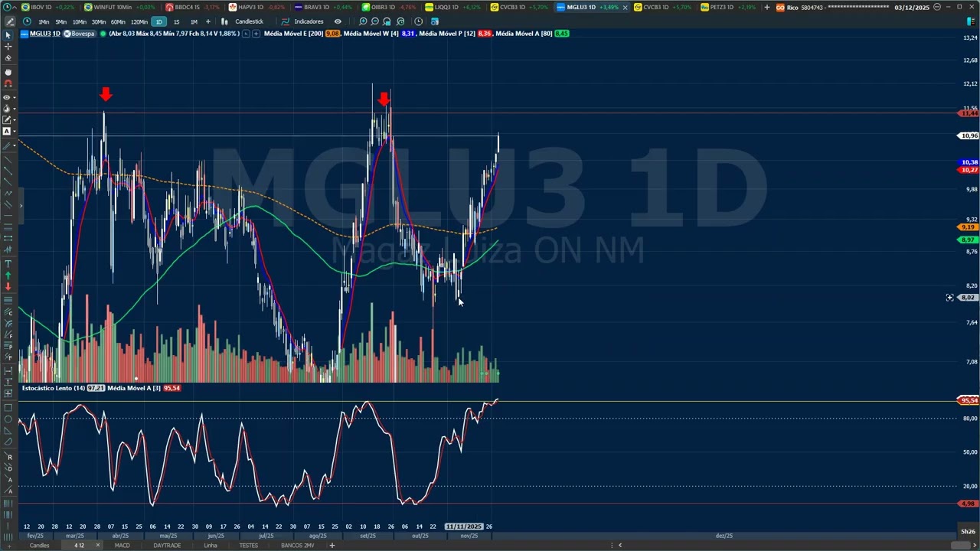Switch to the DAYTRADE layout tab

(x=167, y=546)
